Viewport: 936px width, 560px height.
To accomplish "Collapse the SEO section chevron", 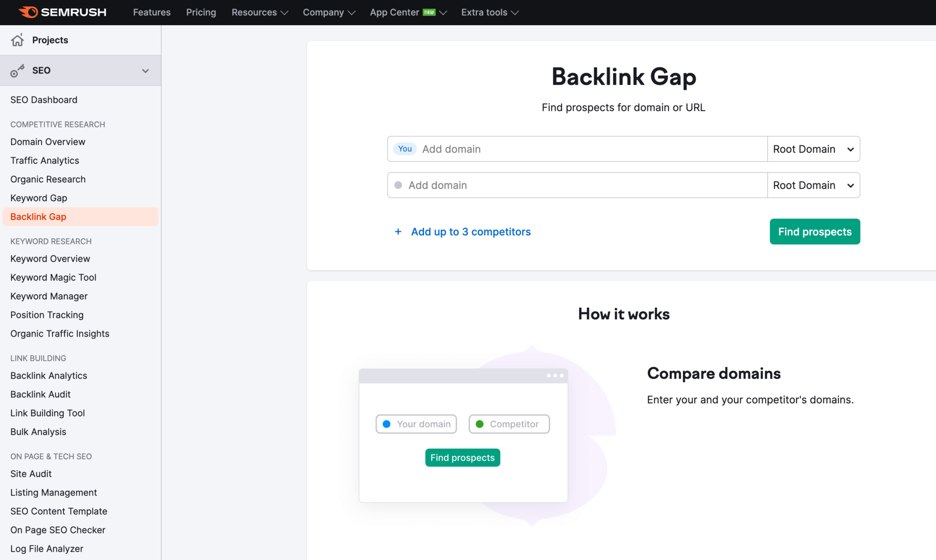I will click(x=145, y=71).
